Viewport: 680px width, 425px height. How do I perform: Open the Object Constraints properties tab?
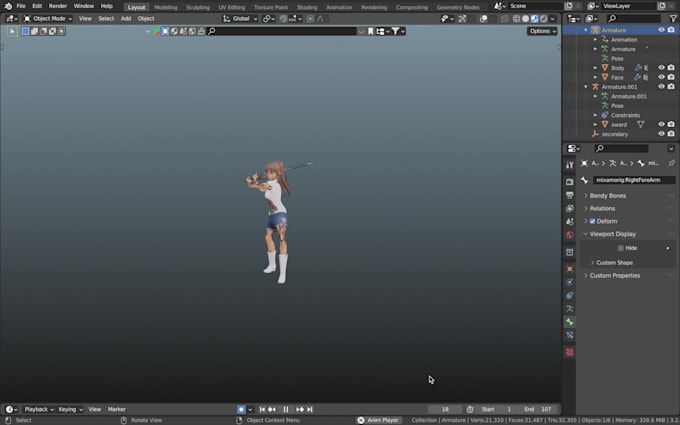coord(569,295)
